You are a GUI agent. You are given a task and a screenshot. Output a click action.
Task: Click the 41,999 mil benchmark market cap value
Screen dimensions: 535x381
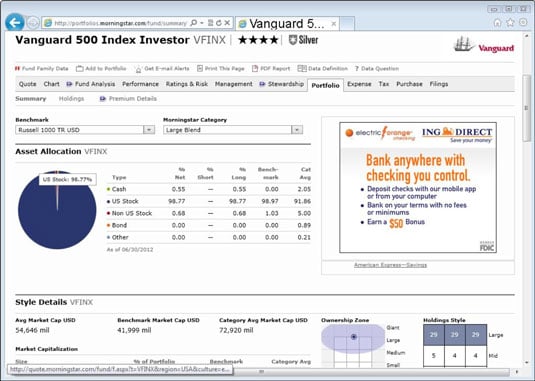point(134,330)
